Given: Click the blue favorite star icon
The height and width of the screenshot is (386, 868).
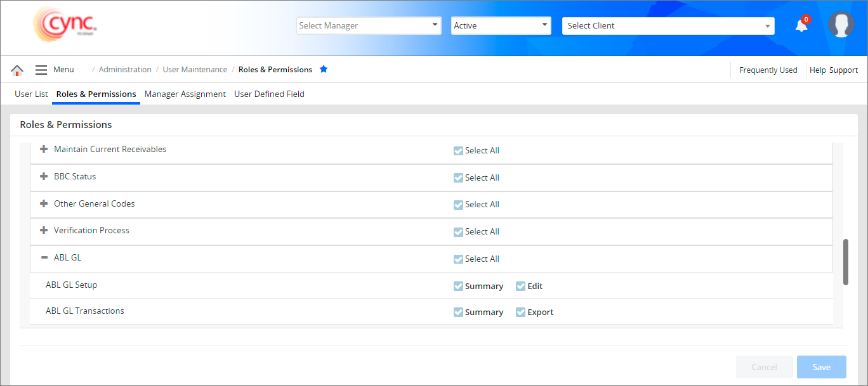Looking at the screenshot, I should (x=324, y=69).
